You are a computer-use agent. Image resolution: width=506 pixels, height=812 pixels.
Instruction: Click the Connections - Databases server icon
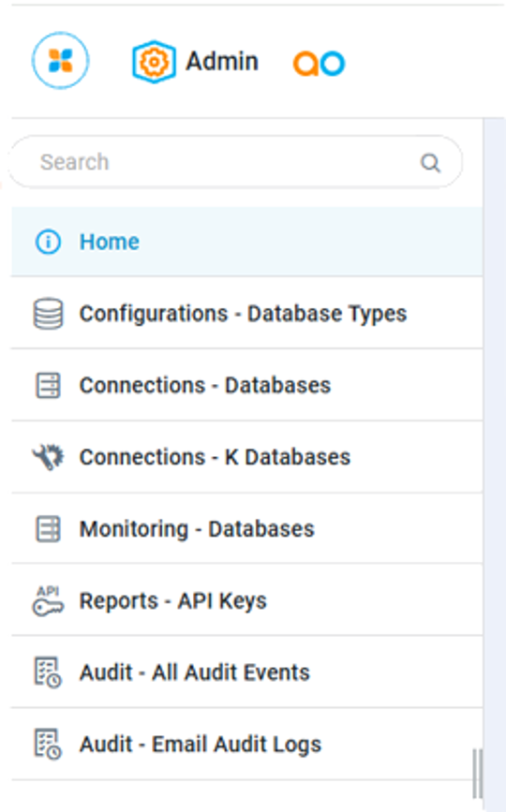48,386
